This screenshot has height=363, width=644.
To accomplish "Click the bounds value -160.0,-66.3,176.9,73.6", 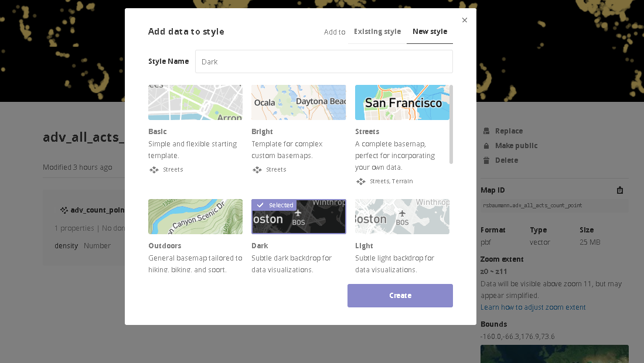I will pyautogui.click(x=517, y=336).
